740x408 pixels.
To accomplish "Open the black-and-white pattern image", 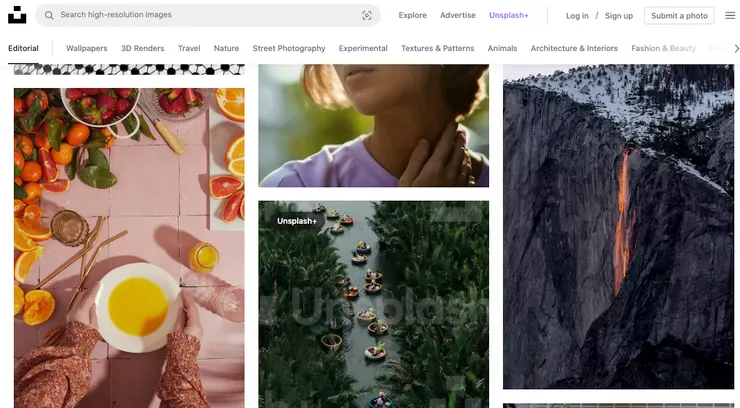I will (x=129, y=70).
